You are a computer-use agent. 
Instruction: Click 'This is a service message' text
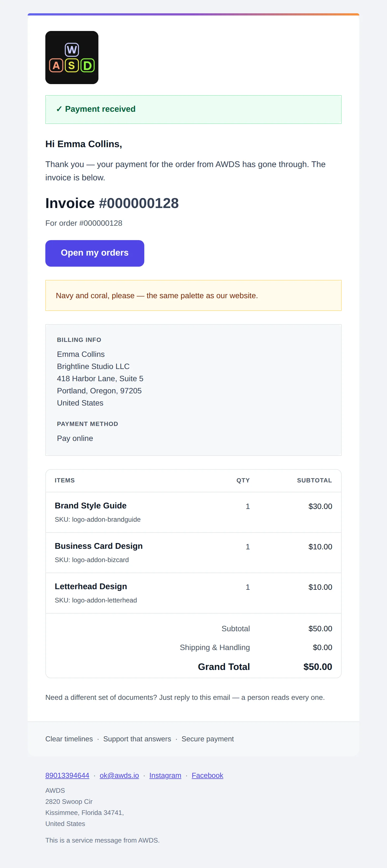point(102,840)
